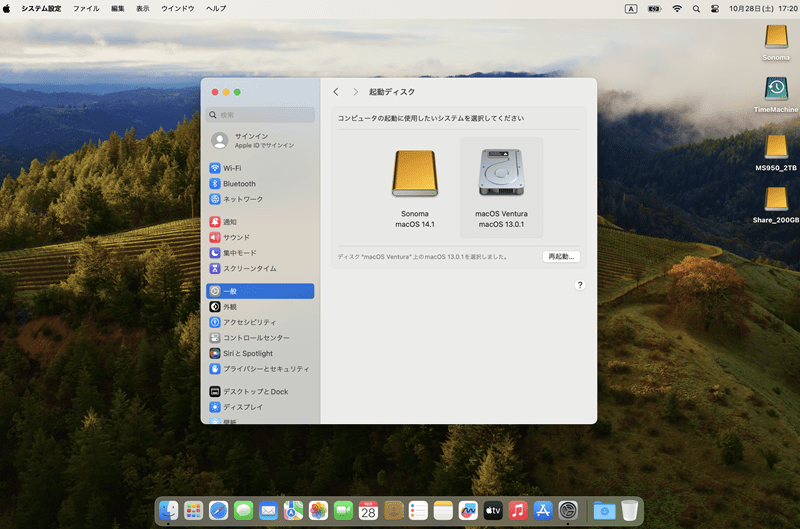Open the Trash in the Dock

click(x=630, y=510)
